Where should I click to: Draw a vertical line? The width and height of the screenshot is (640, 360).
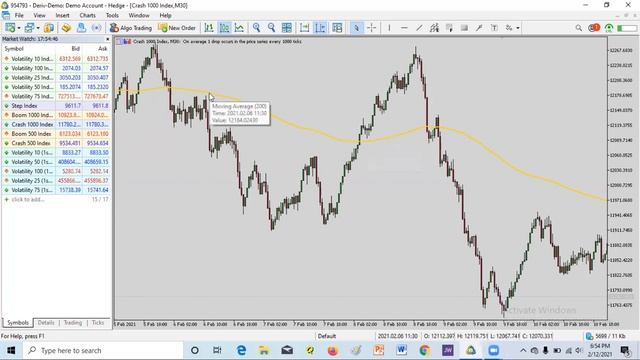[389, 28]
